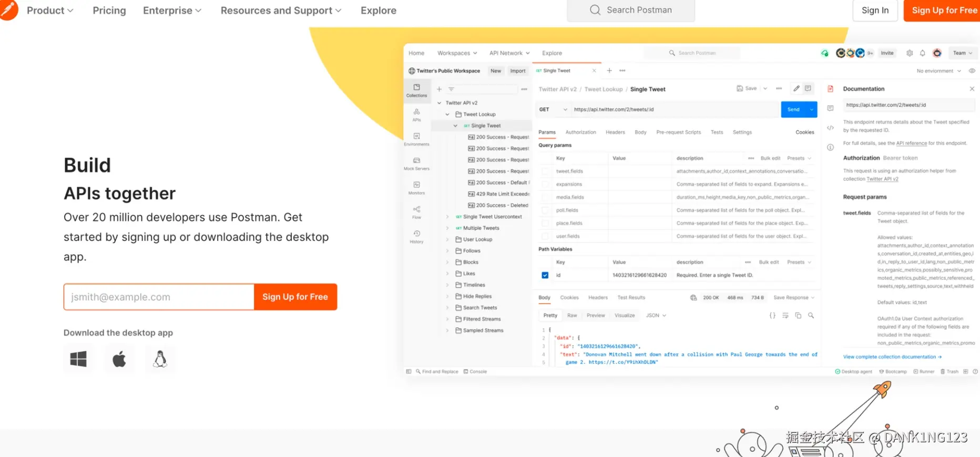Click the info icon in right rail
The width and height of the screenshot is (980, 457).
[x=831, y=147]
